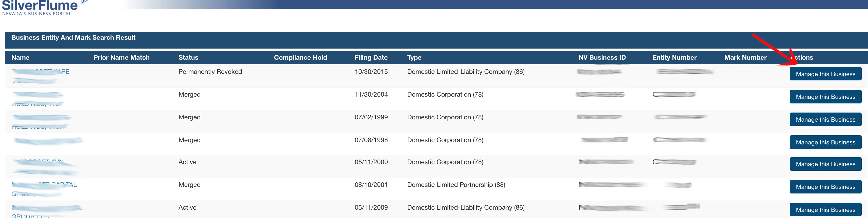The image size is (868, 218).
Task: Select Domestic Limited-Liability Company (86) in 05/11/2009 row
Action: click(466, 208)
